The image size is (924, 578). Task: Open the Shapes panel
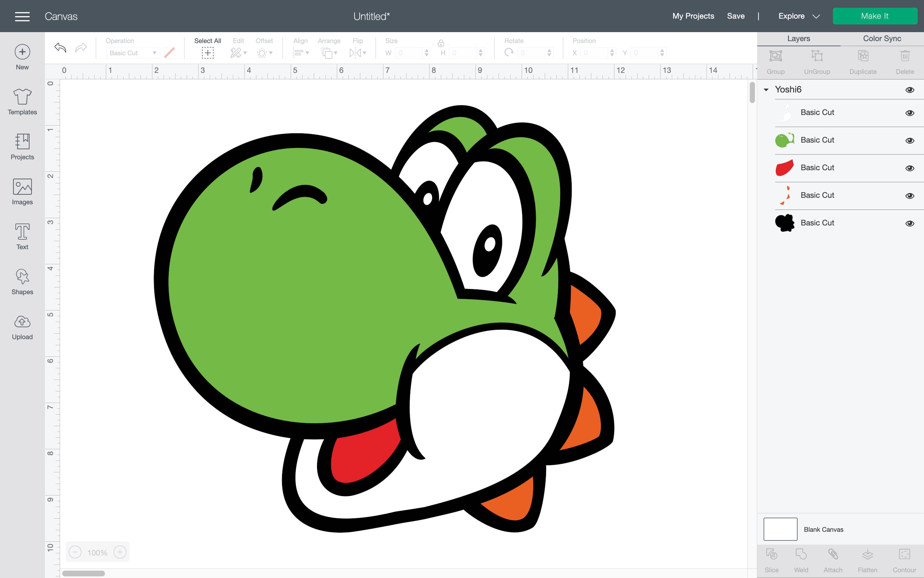pyautogui.click(x=22, y=282)
